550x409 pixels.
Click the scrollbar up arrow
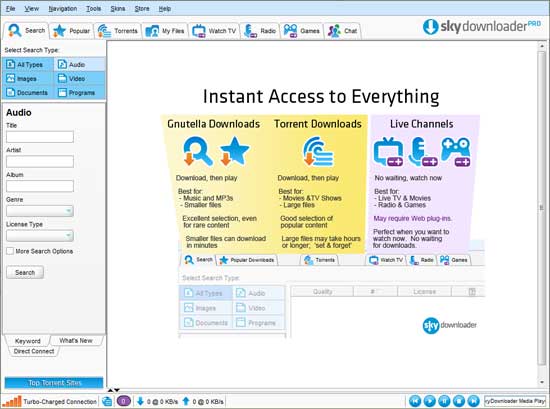point(542,46)
